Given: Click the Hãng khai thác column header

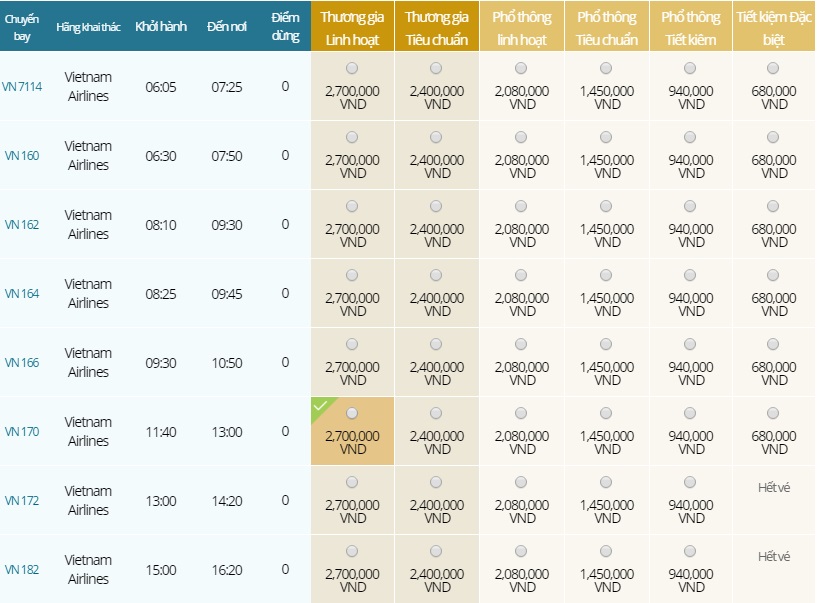Looking at the screenshot, I should (88, 27).
